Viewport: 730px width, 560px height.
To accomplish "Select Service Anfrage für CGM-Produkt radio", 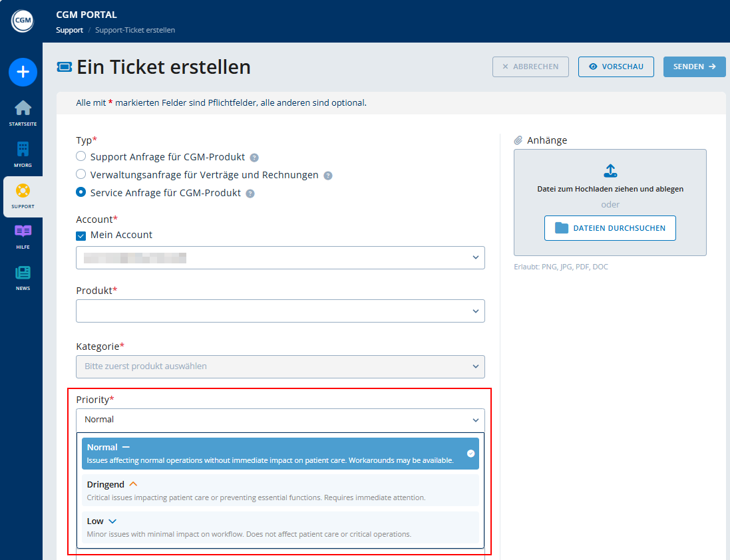I will tap(81, 192).
